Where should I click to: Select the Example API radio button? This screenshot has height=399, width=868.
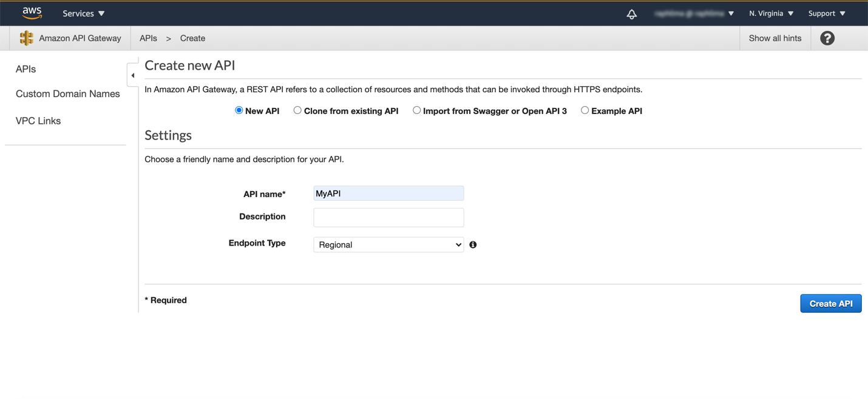585,110
